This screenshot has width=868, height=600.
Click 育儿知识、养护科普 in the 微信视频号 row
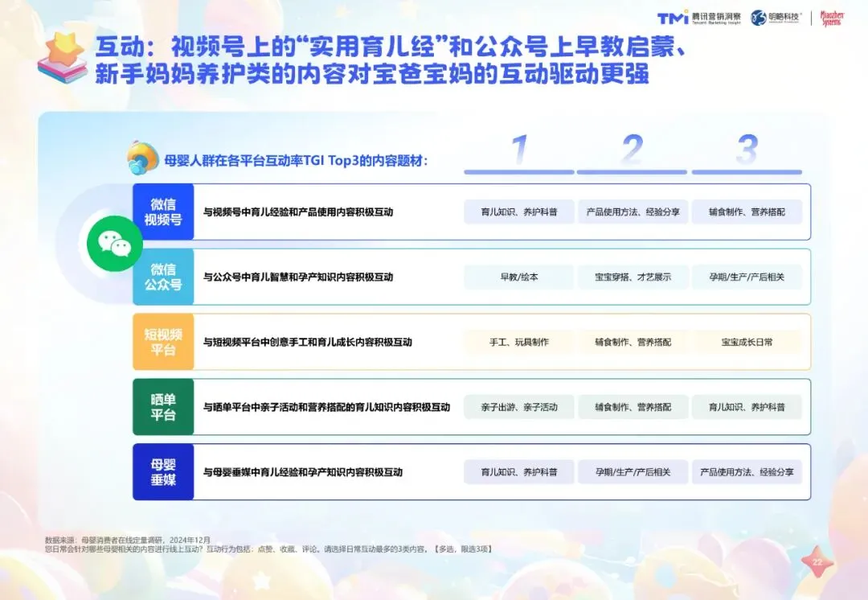[518, 212]
